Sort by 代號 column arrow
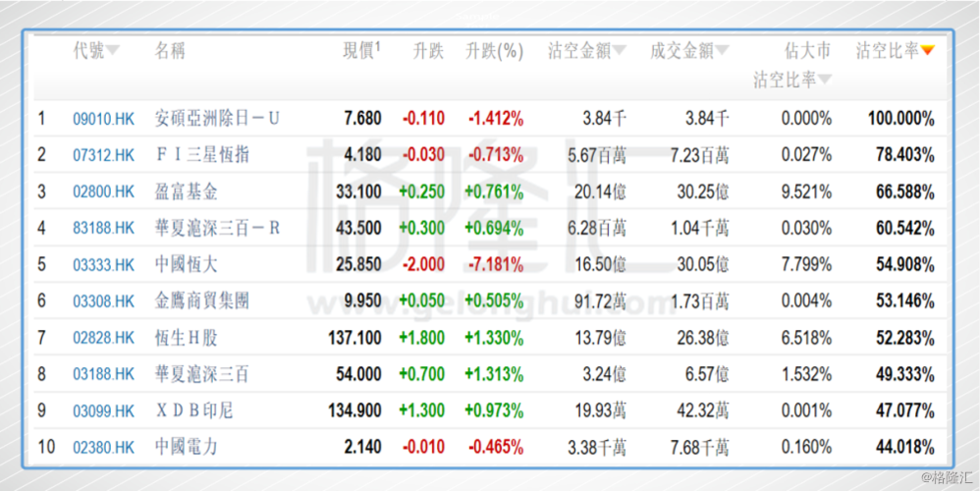Image resolution: width=980 pixels, height=491 pixels. [x=113, y=51]
